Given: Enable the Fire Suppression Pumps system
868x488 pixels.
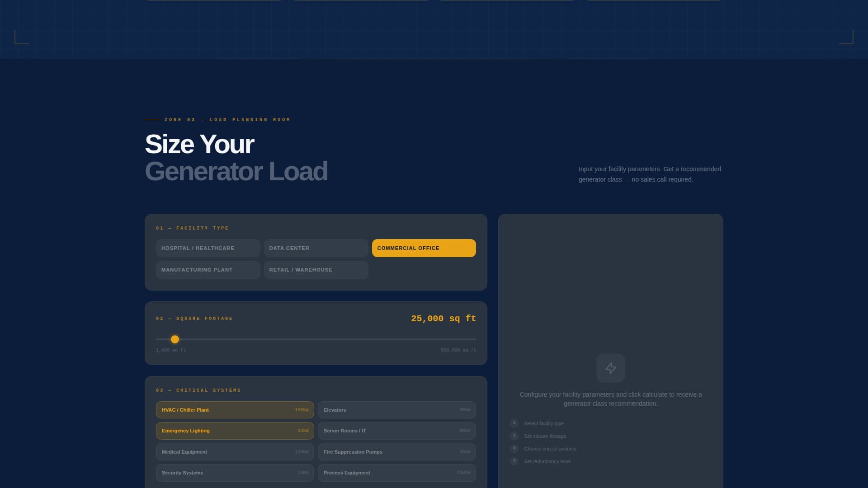Looking at the screenshot, I should (x=396, y=452).
